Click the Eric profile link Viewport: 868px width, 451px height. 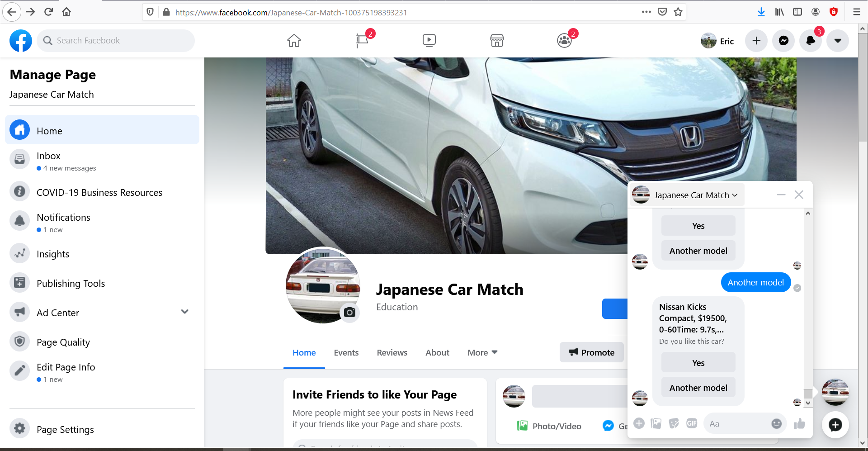point(717,41)
